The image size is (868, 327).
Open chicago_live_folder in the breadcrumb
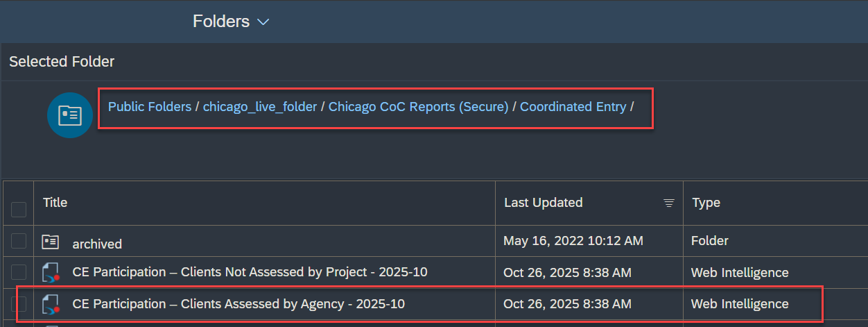click(259, 107)
